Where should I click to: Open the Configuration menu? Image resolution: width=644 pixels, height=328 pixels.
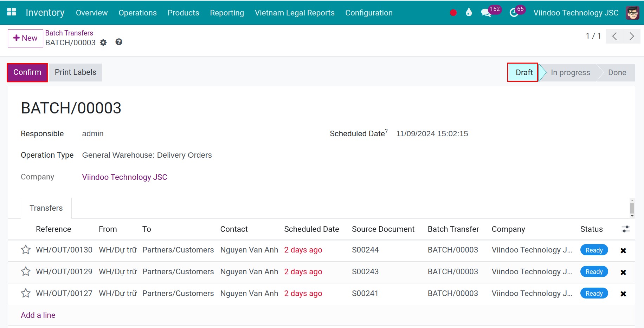coord(369,13)
